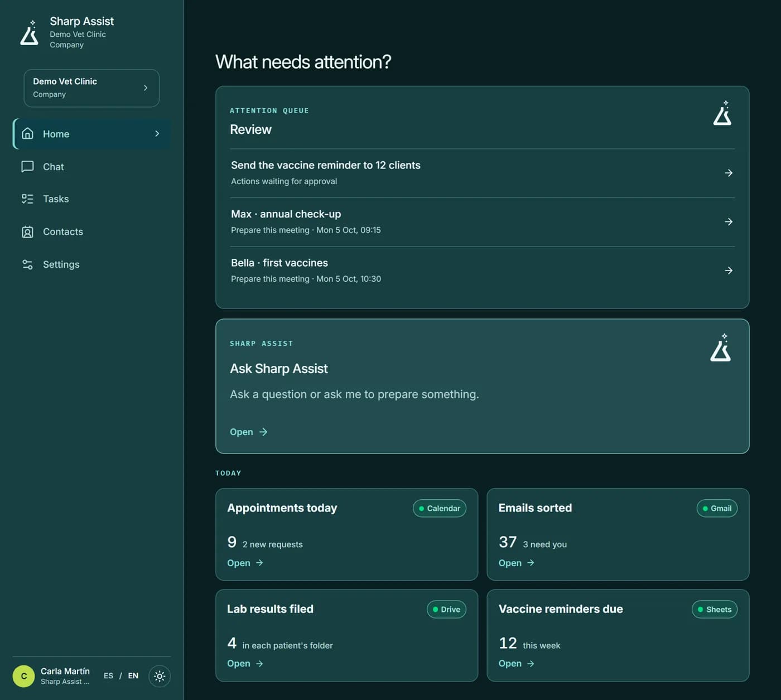Click arrow beside Max annual check-up
This screenshot has height=700, width=781.
click(x=729, y=222)
